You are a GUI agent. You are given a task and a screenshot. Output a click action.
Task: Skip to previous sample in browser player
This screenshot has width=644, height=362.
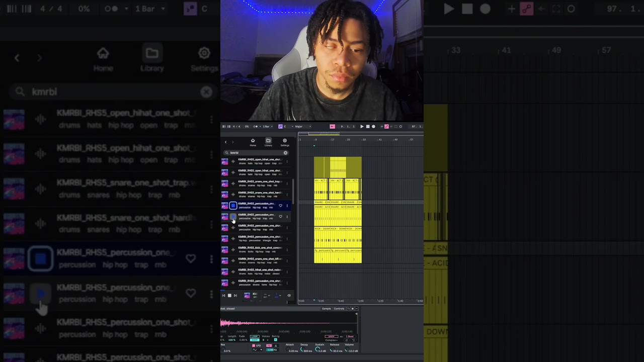[224, 296]
